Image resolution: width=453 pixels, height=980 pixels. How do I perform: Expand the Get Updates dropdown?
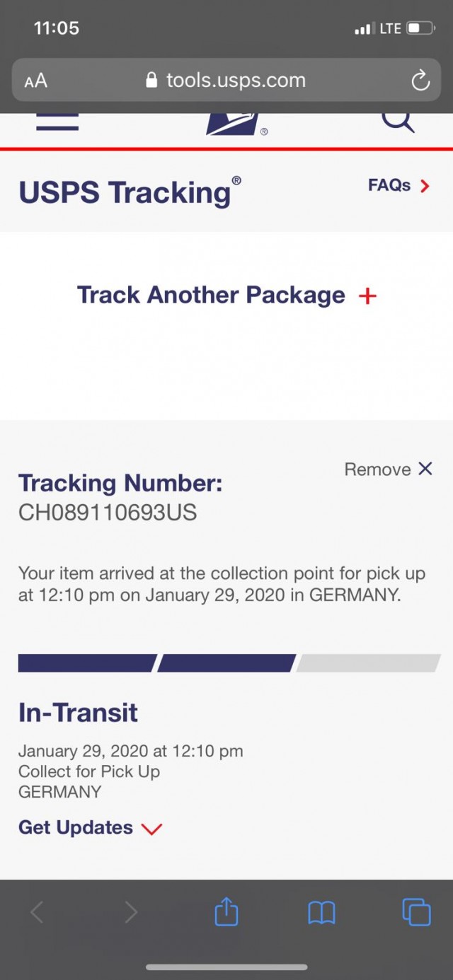click(76, 827)
